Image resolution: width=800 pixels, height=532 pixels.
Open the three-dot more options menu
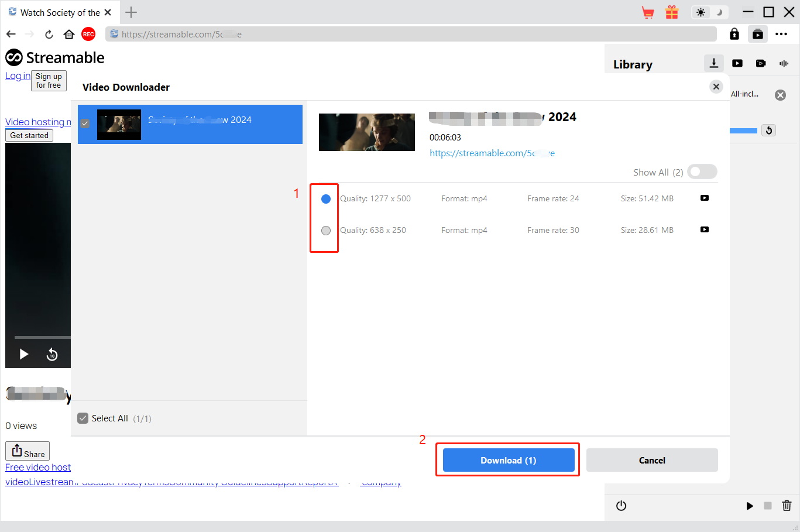point(781,35)
